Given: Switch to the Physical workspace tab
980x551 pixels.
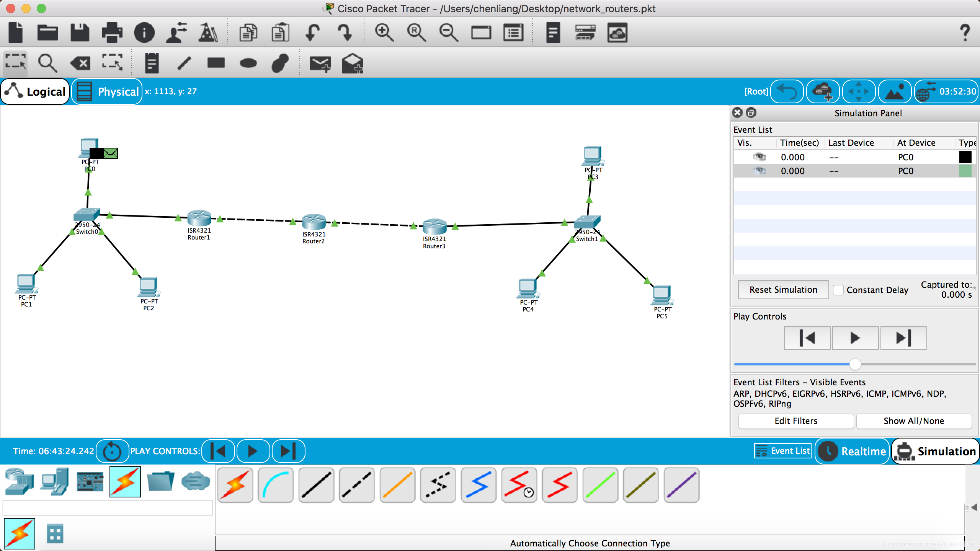Looking at the screenshot, I should tap(107, 91).
